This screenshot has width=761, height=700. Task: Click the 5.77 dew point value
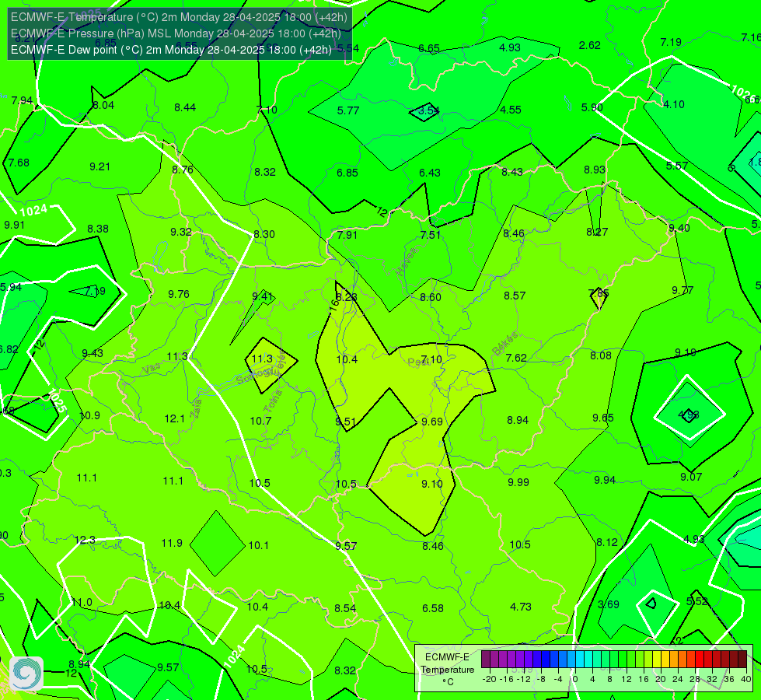pyautogui.click(x=348, y=110)
